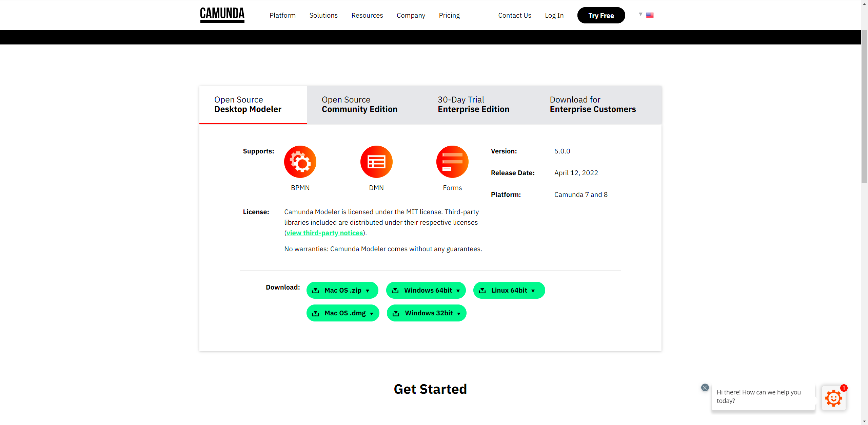Go to the Pricing page

pyautogui.click(x=449, y=15)
